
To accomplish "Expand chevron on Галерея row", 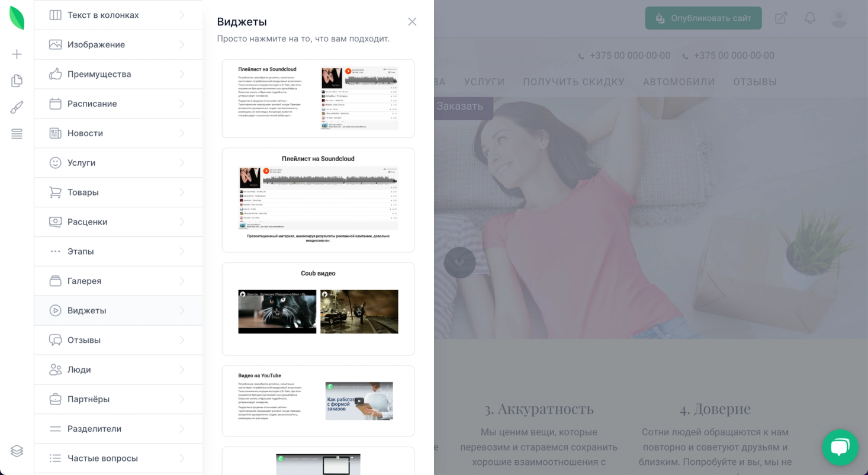I will [182, 281].
